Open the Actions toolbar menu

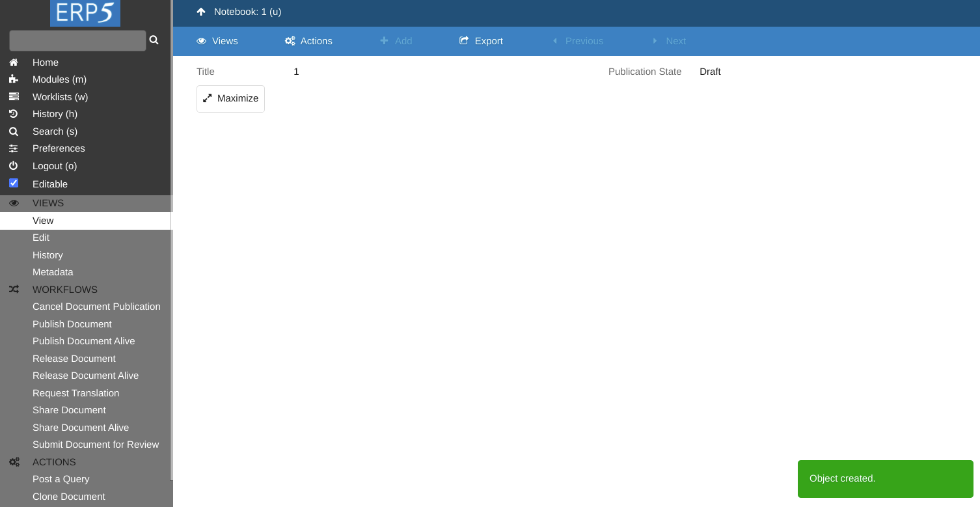point(308,41)
